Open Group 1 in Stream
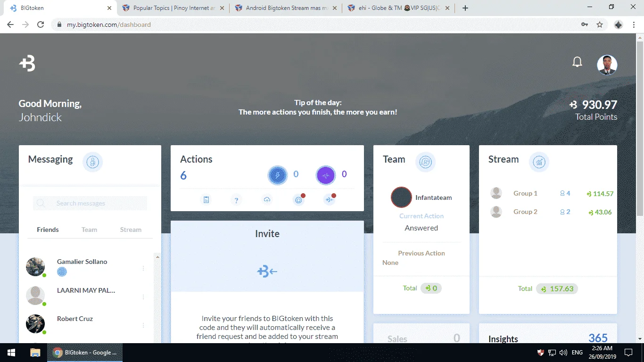644x362 pixels. coord(525,193)
